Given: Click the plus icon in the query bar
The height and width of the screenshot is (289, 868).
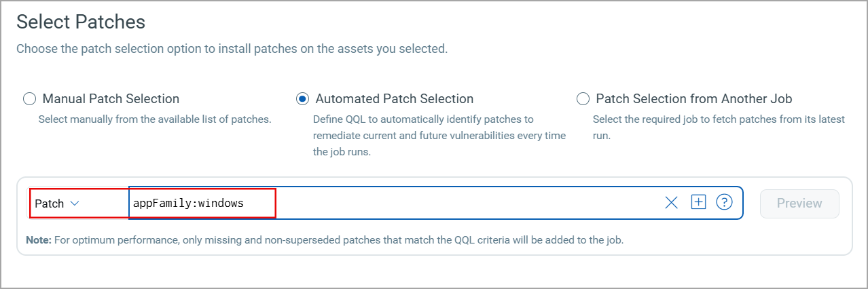Looking at the screenshot, I should (x=698, y=202).
